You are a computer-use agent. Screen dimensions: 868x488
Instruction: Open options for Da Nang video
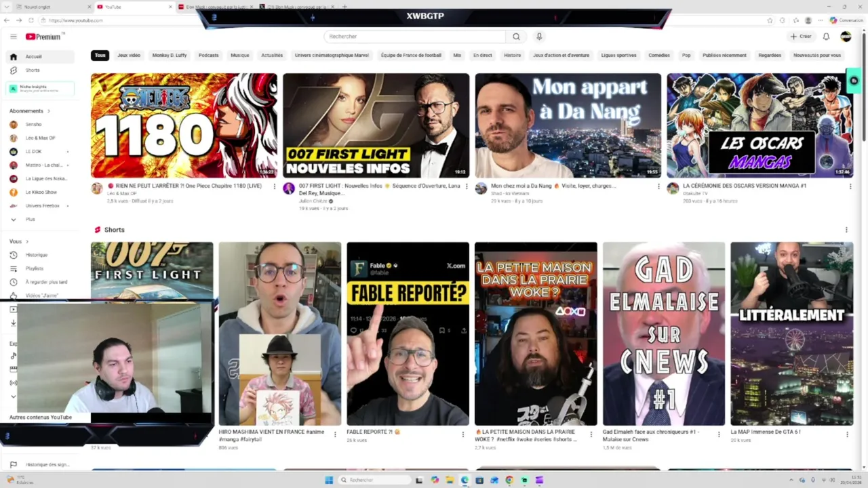click(x=658, y=186)
